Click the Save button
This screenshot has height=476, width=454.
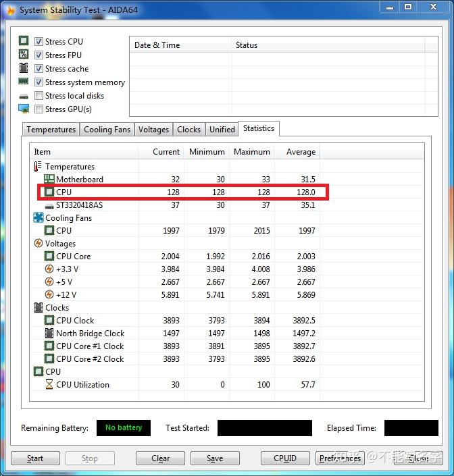tap(215, 458)
